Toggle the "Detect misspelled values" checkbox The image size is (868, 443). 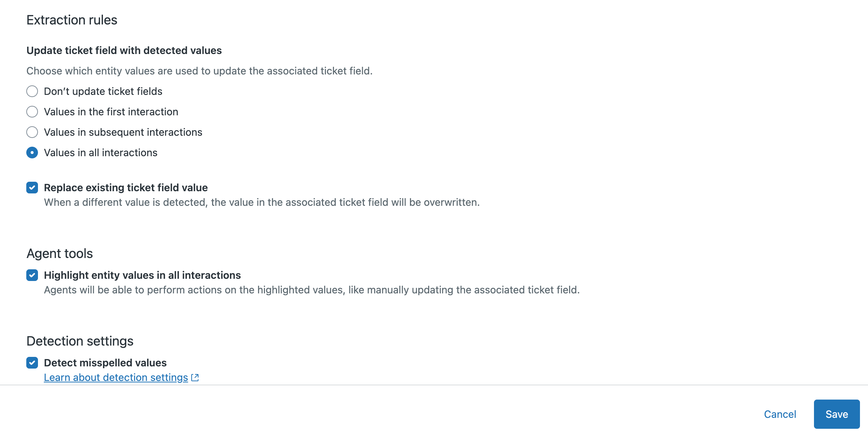point(32,363)
